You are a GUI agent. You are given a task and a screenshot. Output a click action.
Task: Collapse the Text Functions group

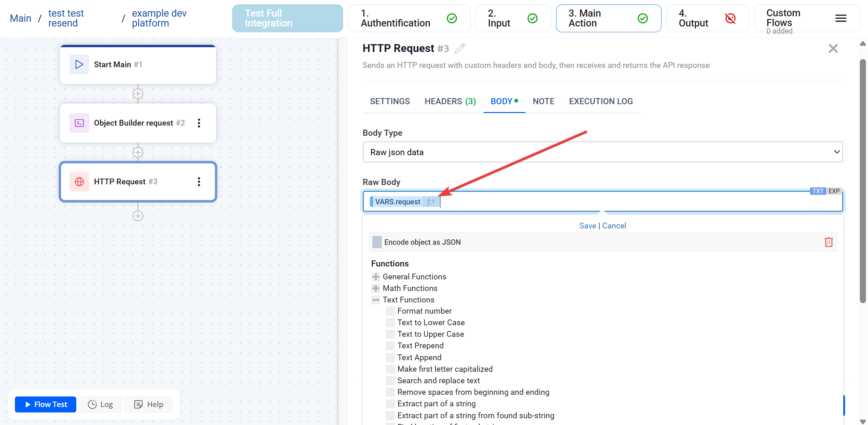(x=376, y=300)
